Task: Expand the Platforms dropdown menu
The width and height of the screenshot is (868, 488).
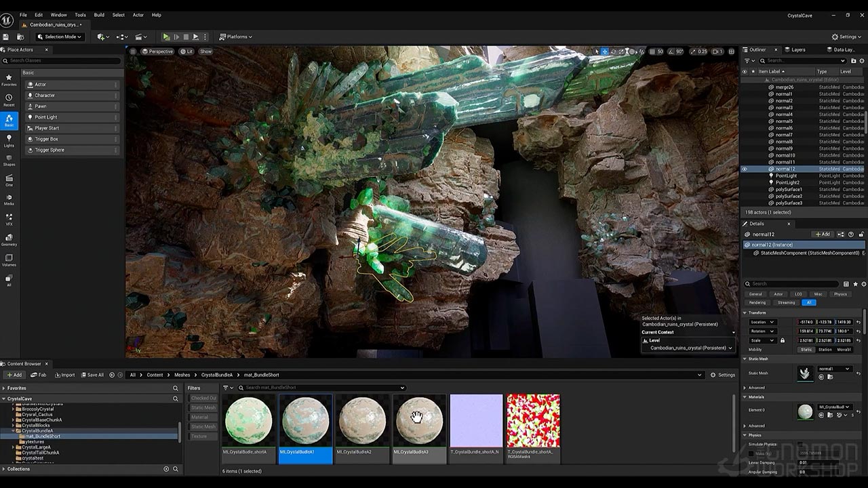Action: point(235,37)
